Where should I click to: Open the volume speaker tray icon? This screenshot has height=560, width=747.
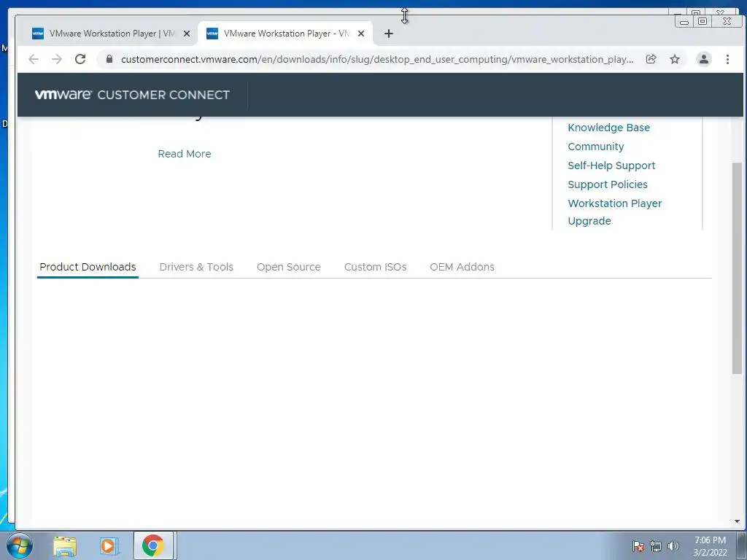click(x=673, y=546)
